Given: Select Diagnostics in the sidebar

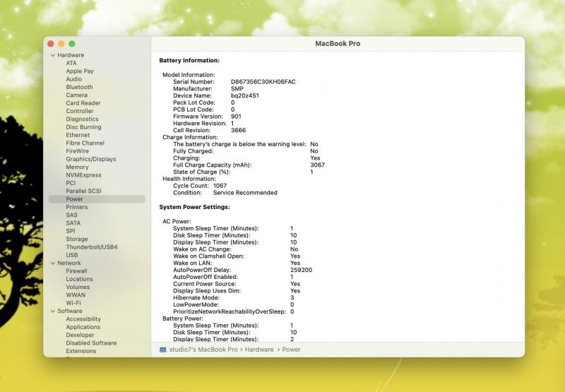Looking at the screenshot, I should [82, 119].
